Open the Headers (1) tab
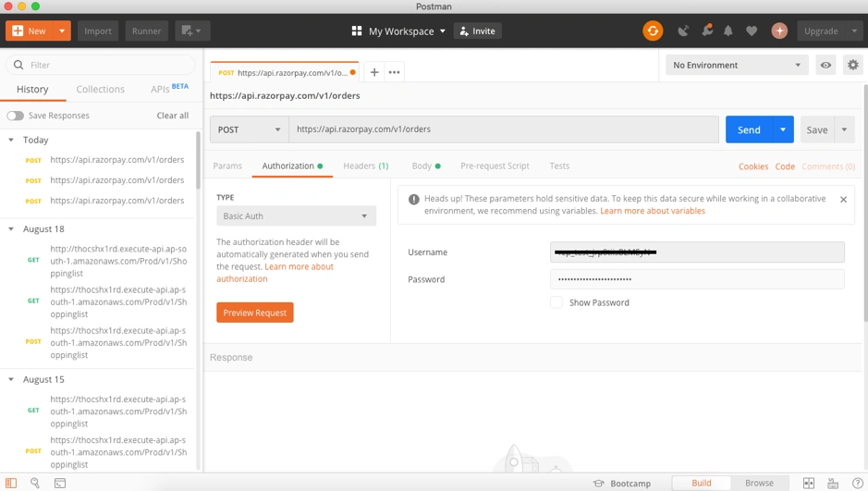Viewport: 868px width, 491px height. point(366,166)
